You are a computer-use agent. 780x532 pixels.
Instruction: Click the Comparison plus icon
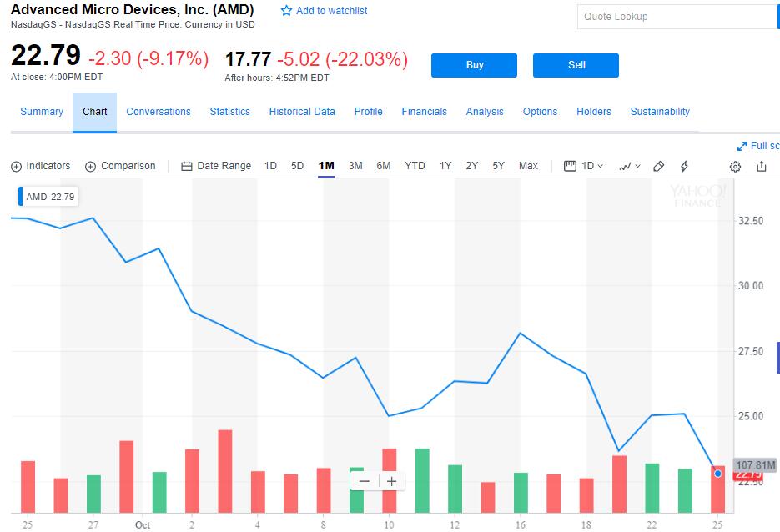[91, 166]
